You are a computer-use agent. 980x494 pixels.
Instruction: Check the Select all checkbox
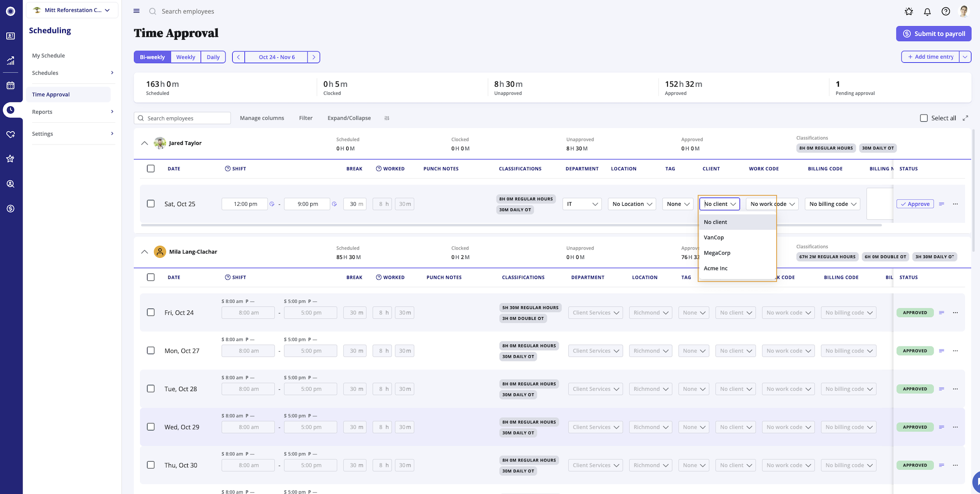tap(924, 118)
